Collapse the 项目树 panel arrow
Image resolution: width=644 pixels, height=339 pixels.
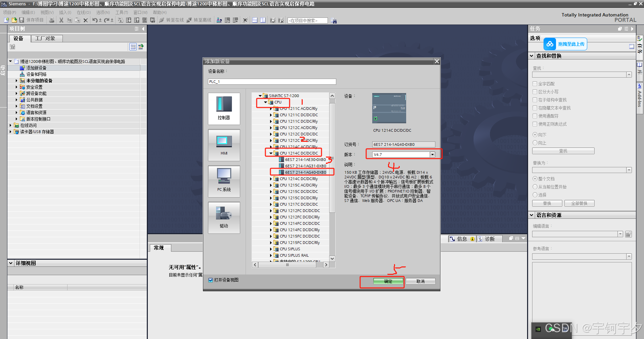pos(143,29)
